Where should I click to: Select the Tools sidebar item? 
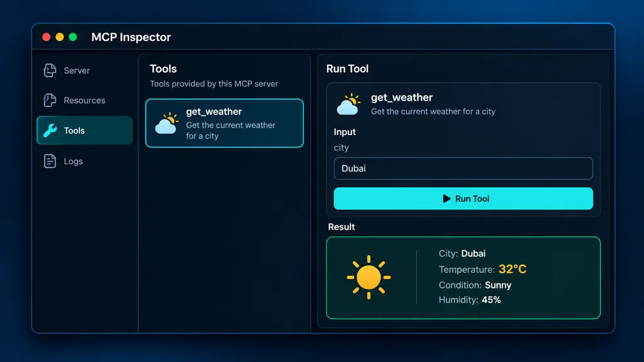[85, 130]
